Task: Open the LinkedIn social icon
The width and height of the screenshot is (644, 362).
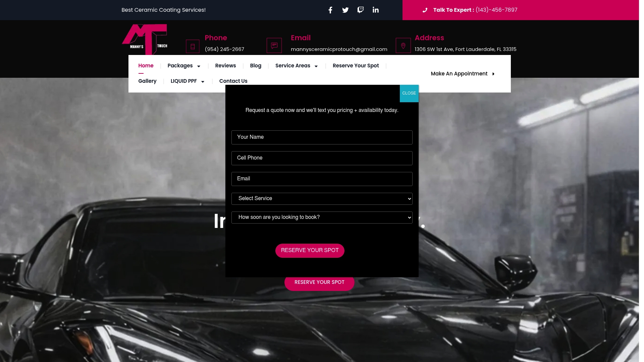Action: pos(376,10)
